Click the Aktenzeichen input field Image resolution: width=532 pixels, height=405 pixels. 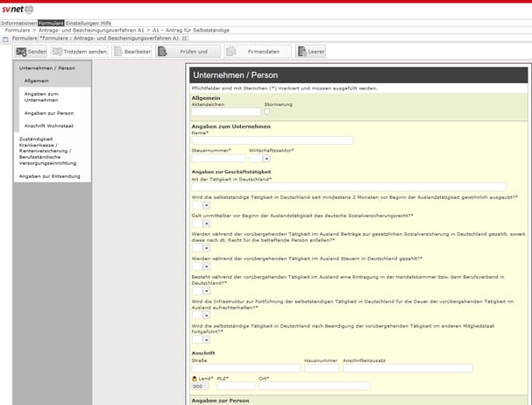[225, 112]
